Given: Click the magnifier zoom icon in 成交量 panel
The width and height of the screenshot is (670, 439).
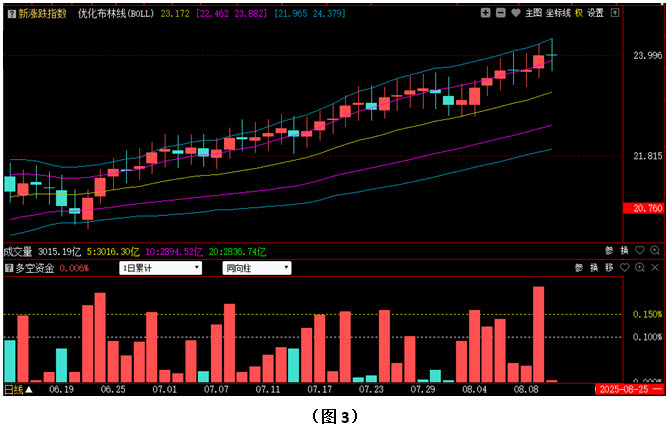Looking at the screenshot, I should click(655, 250).
